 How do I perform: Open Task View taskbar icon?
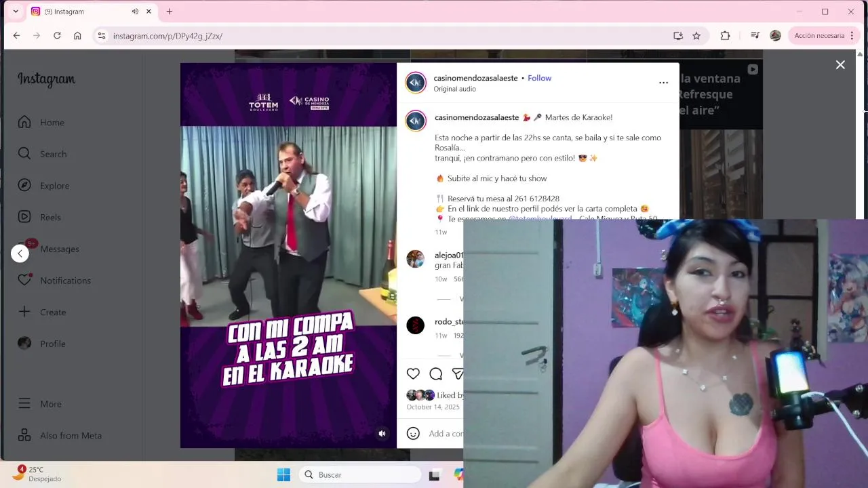pos(434,475)
